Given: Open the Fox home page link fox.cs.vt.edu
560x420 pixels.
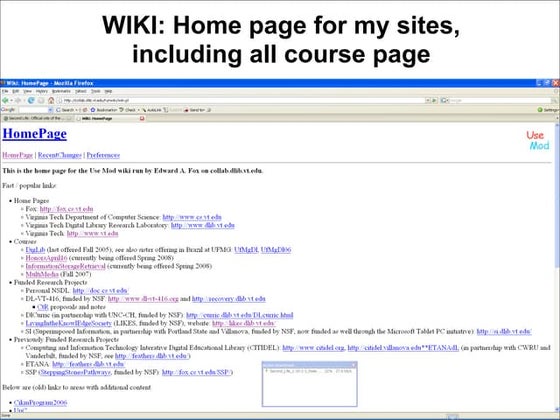Looking at the screenshot, I should (x=66, y=209).
